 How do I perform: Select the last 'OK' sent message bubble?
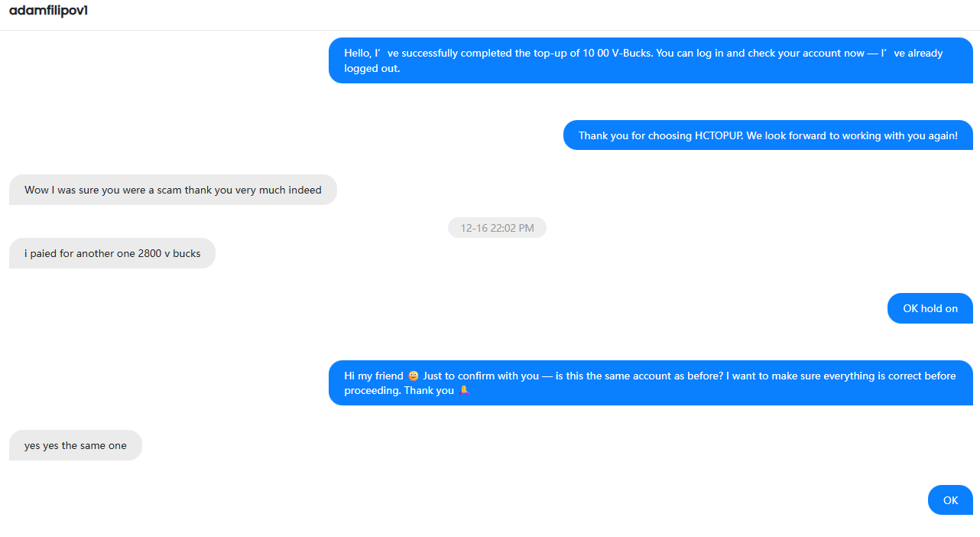[950, 500]
